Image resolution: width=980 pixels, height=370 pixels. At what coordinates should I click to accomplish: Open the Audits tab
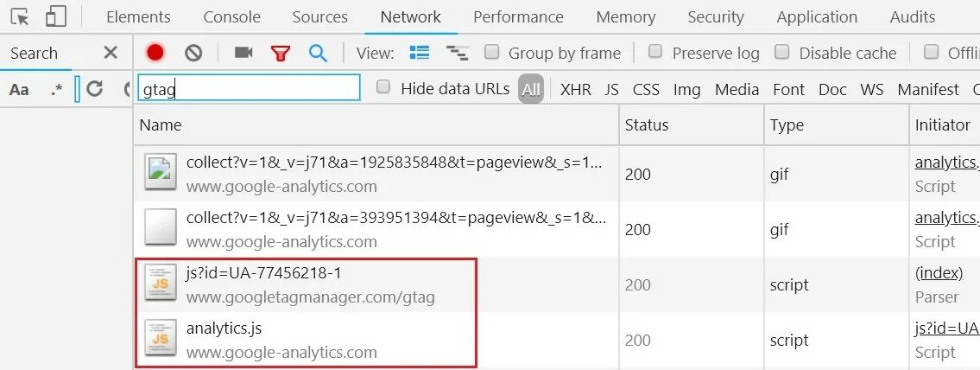913,17
